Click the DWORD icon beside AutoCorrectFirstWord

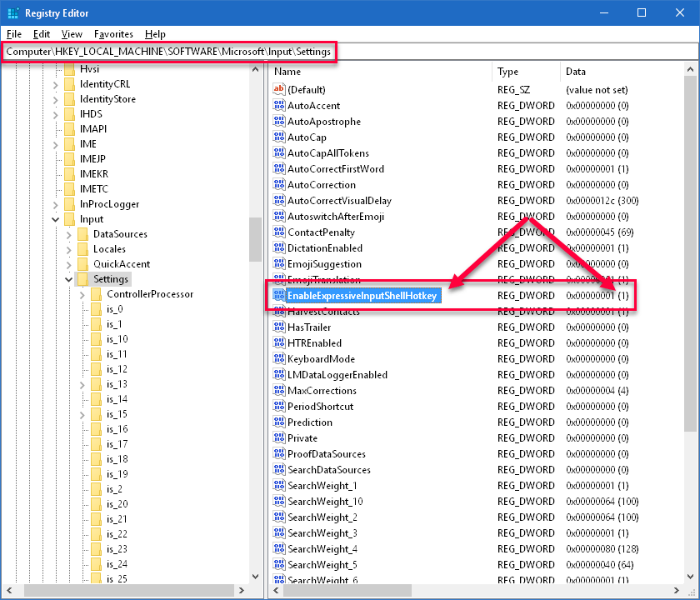coord(279,168)
